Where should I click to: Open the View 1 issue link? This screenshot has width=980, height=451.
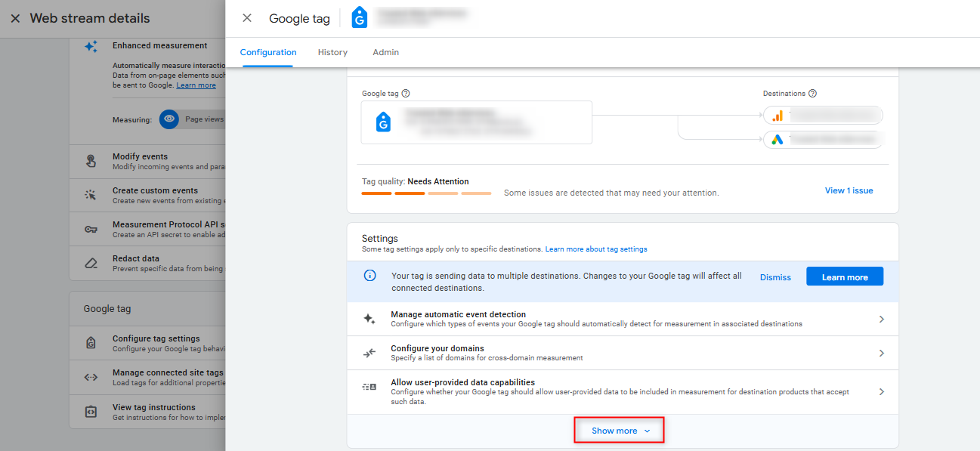[849, 190]
